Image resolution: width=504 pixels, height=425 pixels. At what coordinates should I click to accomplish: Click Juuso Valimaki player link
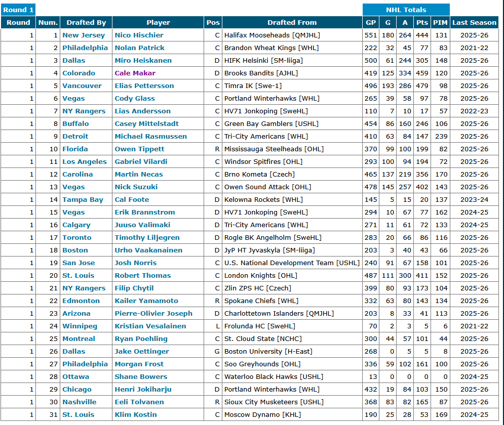(x=142, y=225)
